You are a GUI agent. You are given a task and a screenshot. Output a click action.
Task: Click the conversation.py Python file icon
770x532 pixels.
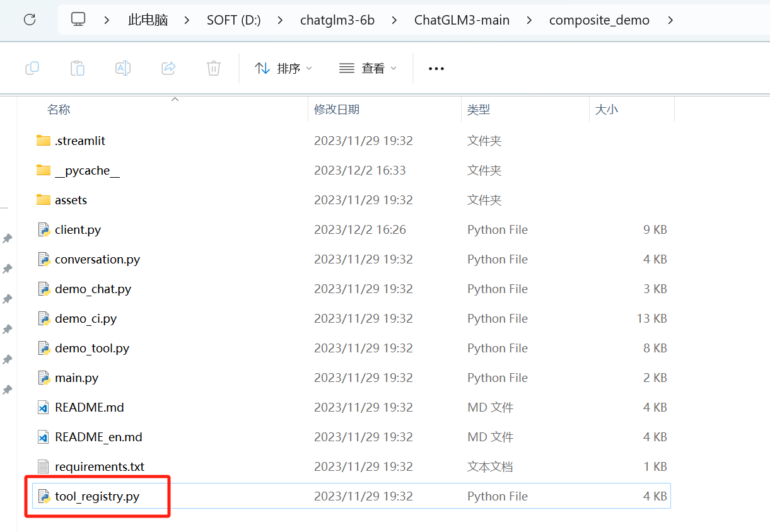pyautogui.click(x=44, y=259)
